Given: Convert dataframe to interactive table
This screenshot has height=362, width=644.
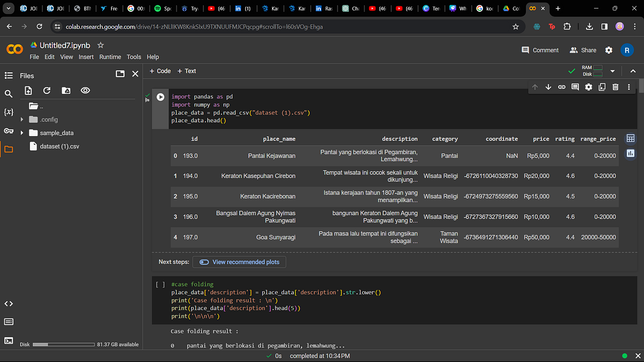Looking at the screenshot, I should pos(630,138).
